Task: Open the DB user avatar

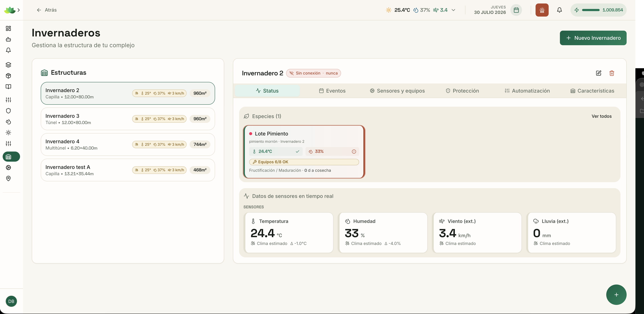Action: coord(11,301)
